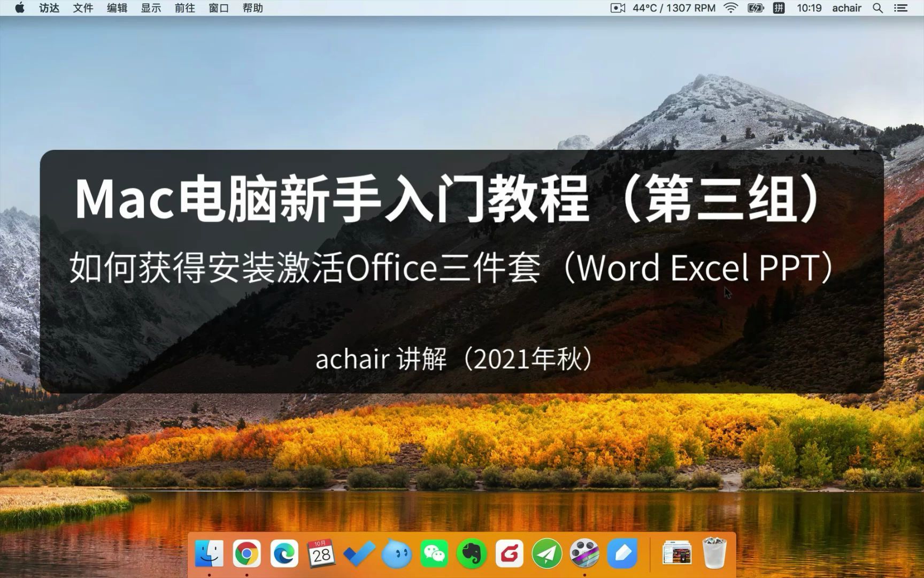Open the 44°C / 1307 RPM fan monitor

click(x=674, y=8)
